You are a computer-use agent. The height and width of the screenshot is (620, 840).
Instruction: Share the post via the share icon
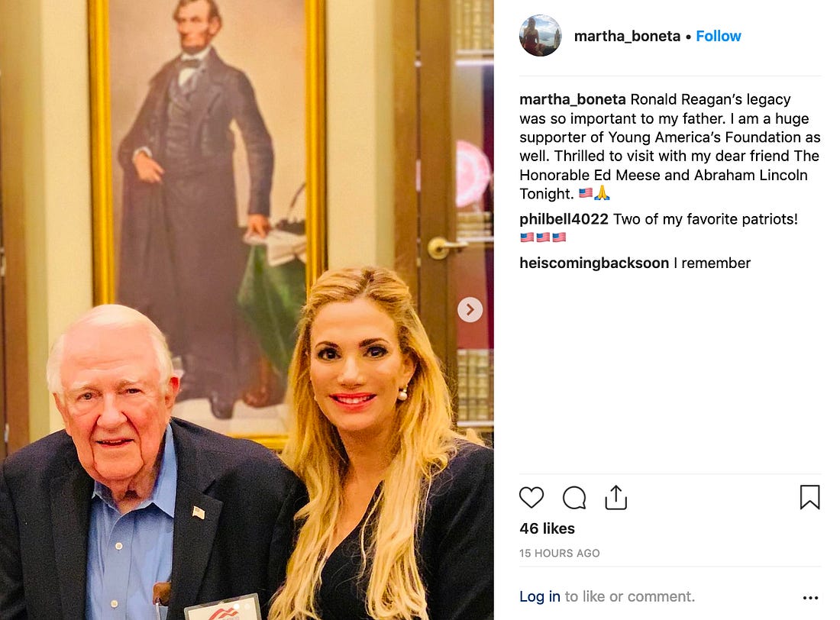pyautogui.click(x=616, y=497)
